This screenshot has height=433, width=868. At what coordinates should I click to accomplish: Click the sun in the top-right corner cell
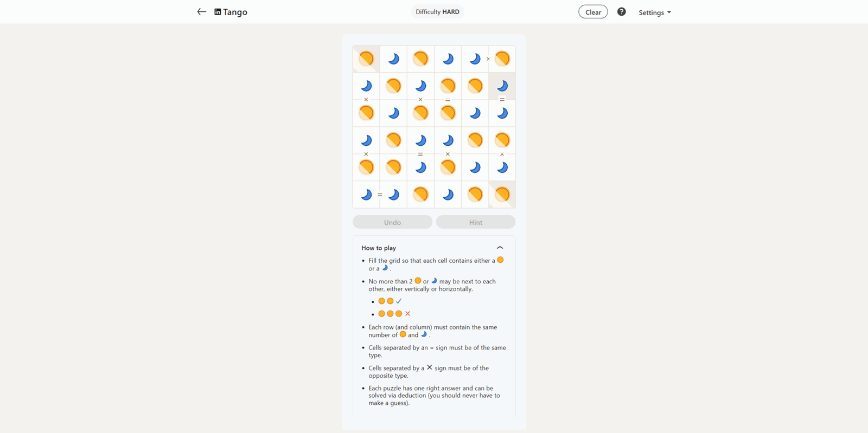click(x=502, y=59)
